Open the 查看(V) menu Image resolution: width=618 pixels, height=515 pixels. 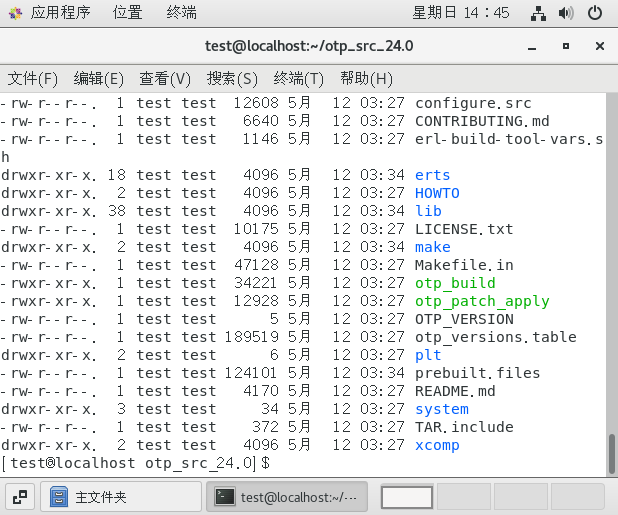click(165, 79)
